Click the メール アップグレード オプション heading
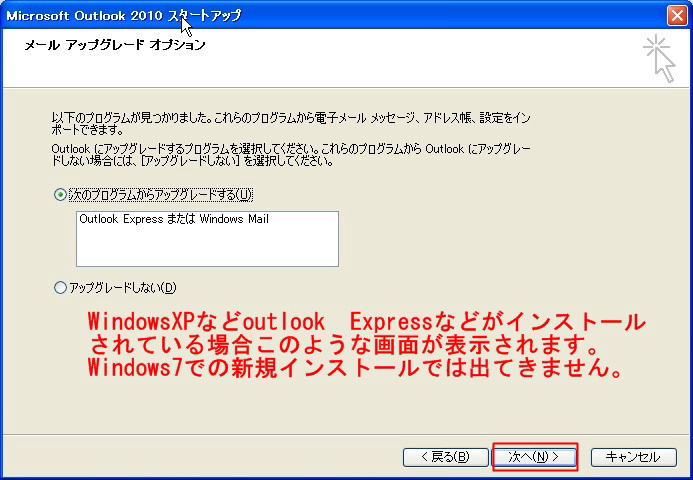 pyautogui.click(x=115, y=45)
